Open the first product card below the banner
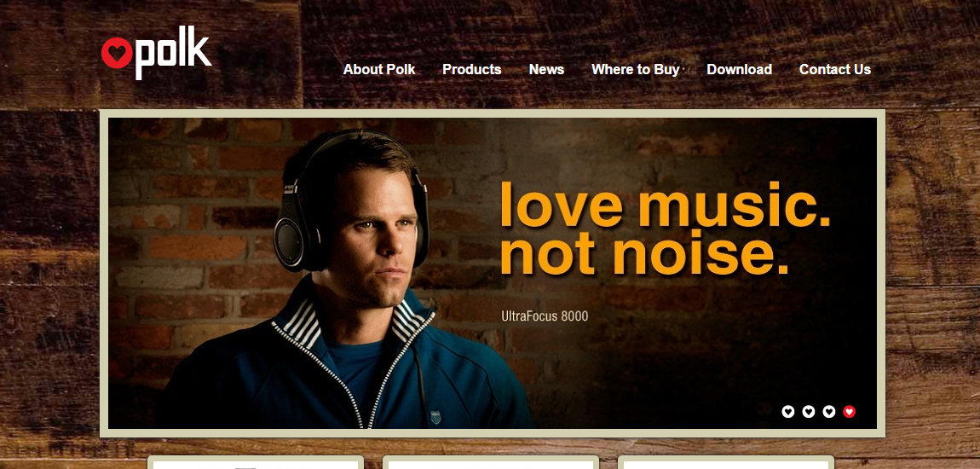980x469 pixels. (x=256, y=463)
